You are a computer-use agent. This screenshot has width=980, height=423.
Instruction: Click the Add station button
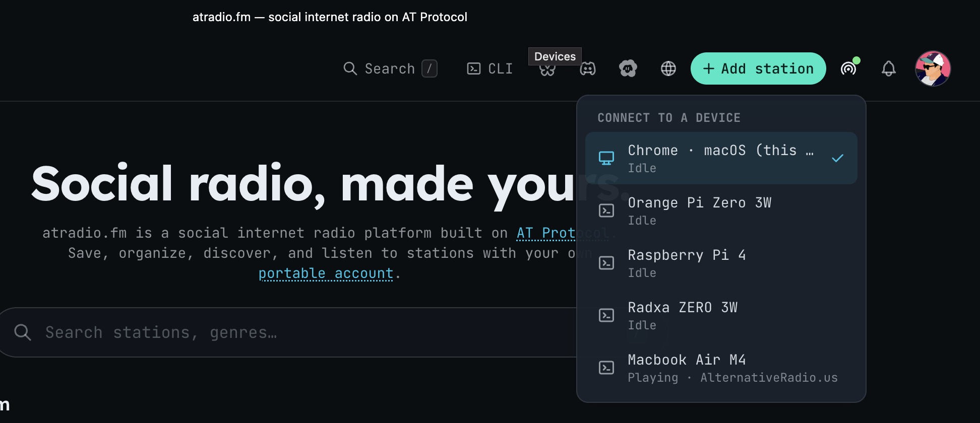coord(758,68)
